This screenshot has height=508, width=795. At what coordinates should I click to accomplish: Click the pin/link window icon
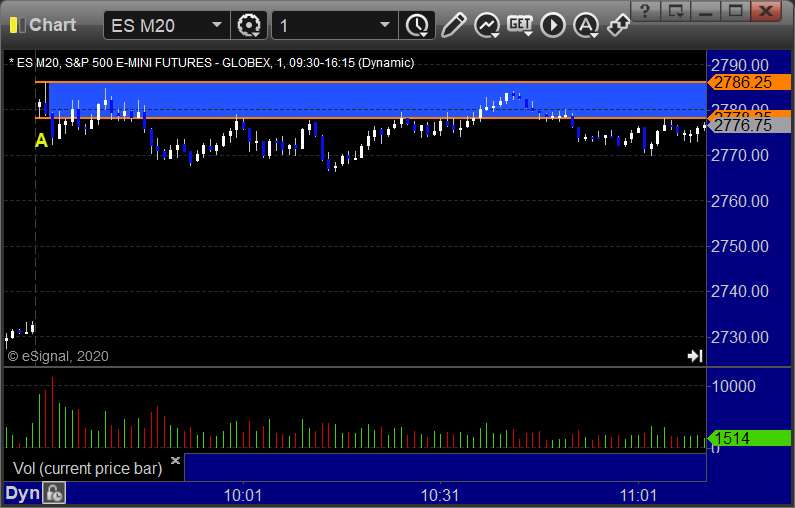pyautogui.click(x=618, y=25)
